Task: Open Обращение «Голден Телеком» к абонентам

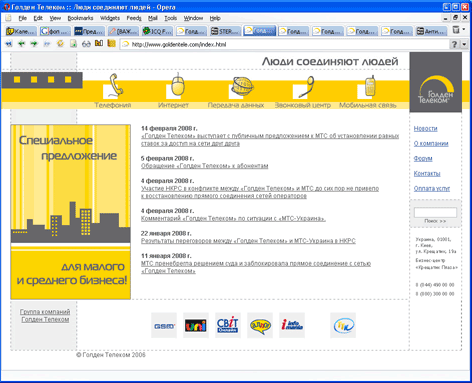Action: pos(204,166)
